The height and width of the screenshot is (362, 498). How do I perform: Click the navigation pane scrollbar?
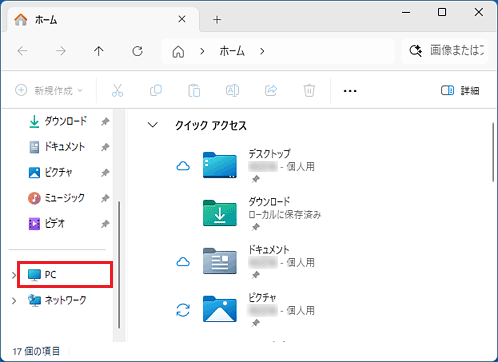119,265
